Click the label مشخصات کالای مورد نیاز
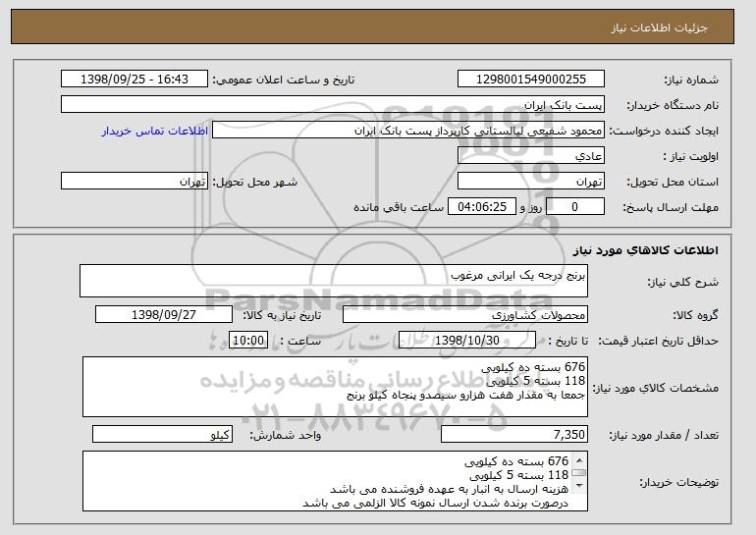 pos(655,388)
